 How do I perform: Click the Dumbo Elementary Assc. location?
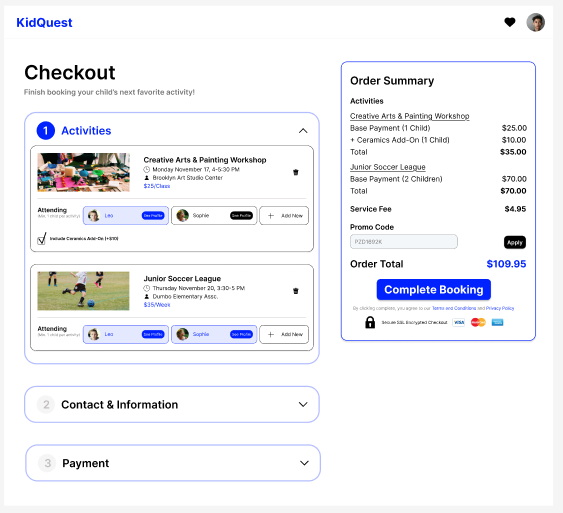[x=185, y=297]
